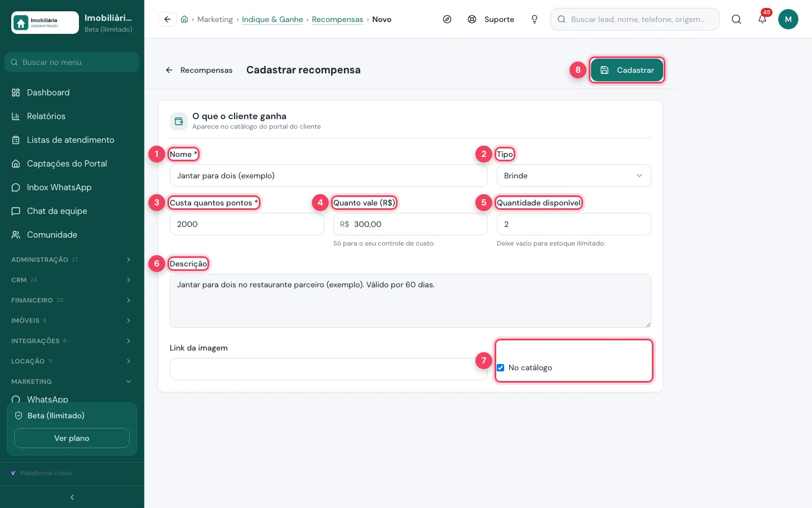Expand the LOCAÇÃO menu section
This screenshot has width=812, height=508.
tap(72, 361)
